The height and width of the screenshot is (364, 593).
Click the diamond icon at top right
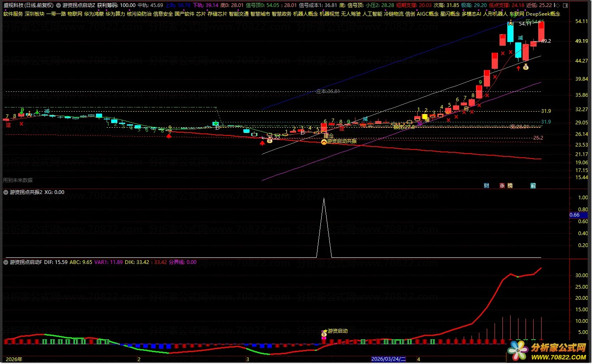tap(558, 5)
